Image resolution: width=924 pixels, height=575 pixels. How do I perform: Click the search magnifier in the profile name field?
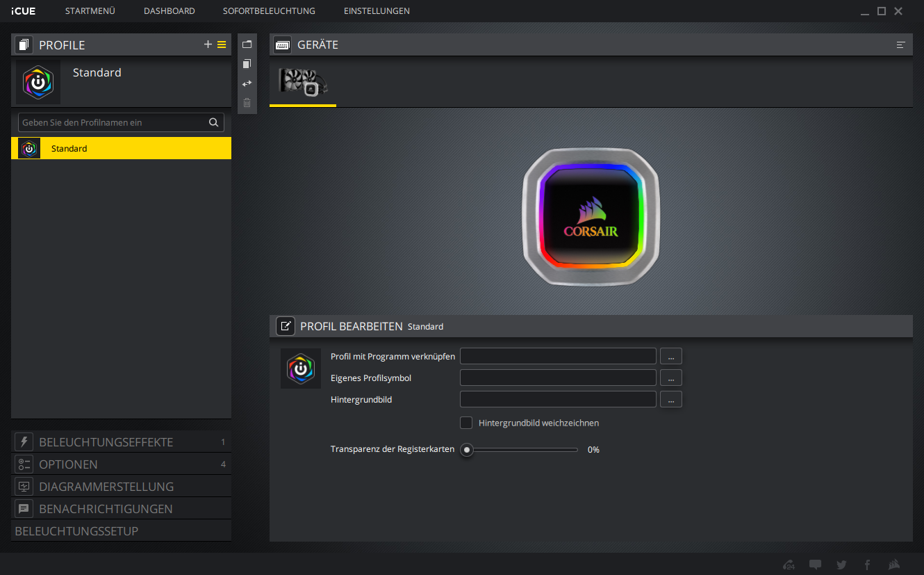(x=214, y=122)
